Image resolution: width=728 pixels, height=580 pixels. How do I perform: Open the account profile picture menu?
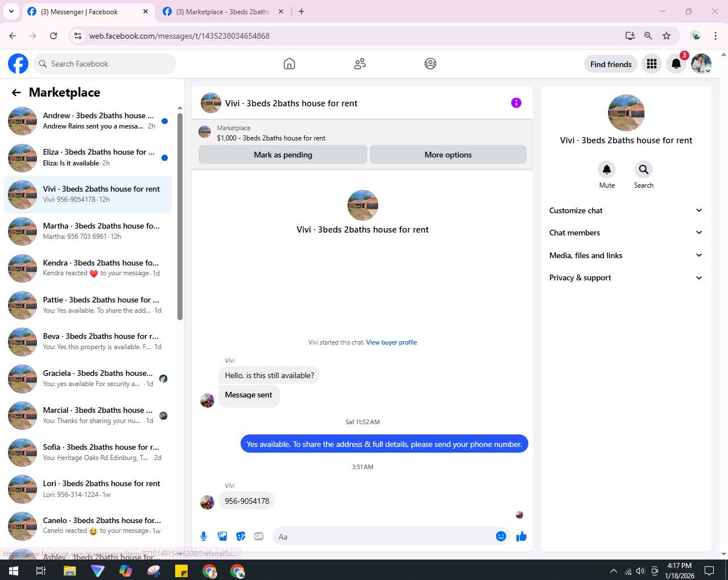tap(701, 64)
